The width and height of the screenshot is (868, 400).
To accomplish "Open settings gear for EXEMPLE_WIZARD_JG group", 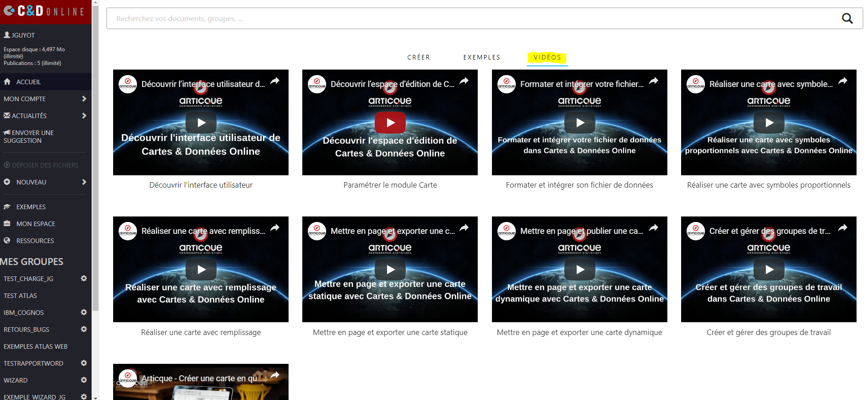I will click(84, 396).
